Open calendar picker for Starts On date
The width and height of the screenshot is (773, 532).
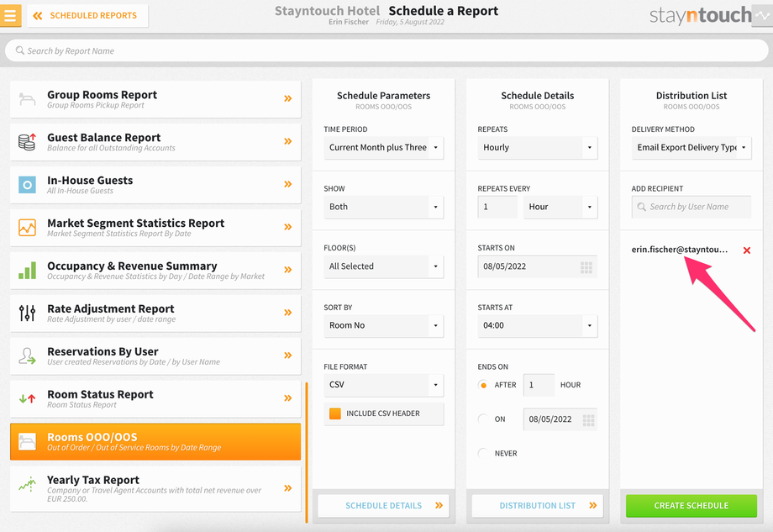pos(586,267)
